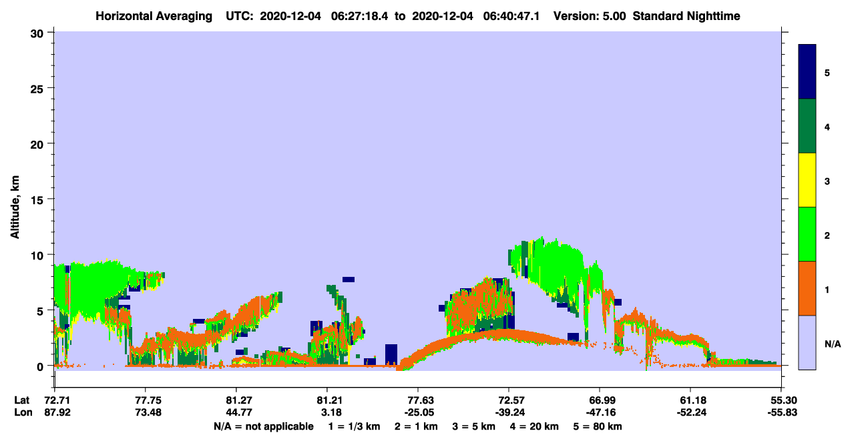This screenshot has height=445, width=868.
Task: Select longitude value '3.18'
Action: tap(327, 413)
